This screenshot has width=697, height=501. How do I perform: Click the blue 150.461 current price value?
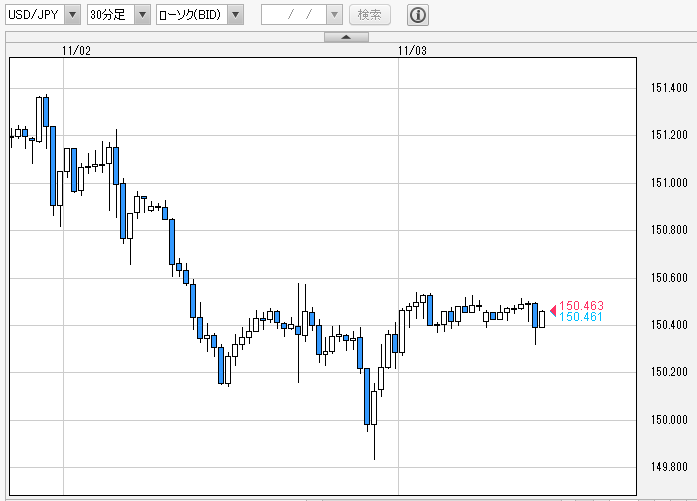click(581, 317)
